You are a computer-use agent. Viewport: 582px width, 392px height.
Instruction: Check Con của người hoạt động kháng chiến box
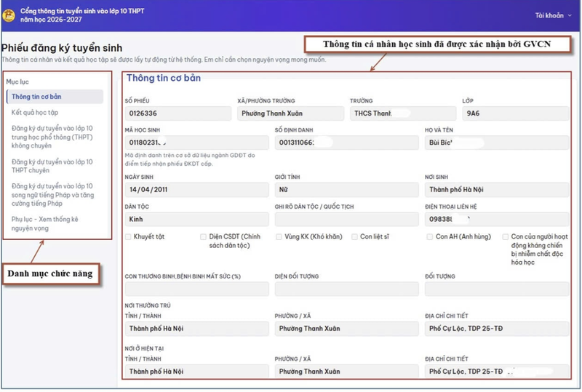click(x=505, y=237)
